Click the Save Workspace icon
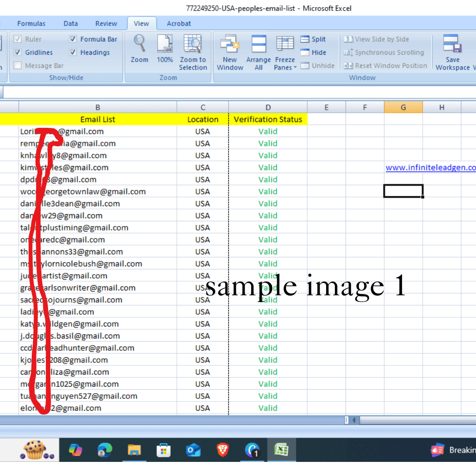The image size is (476, 476). (452, 45)
